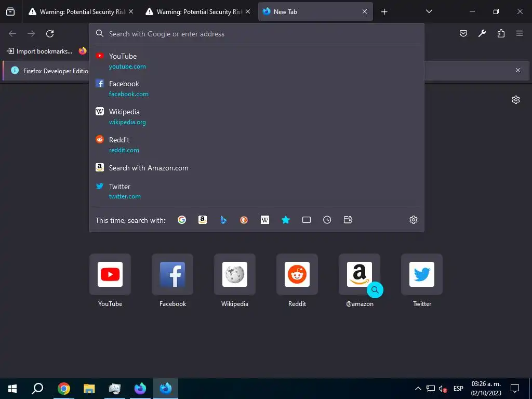532x399 pixels.
Task: Select Search with Amazon.com suggestion
Action: click(257, 168)
